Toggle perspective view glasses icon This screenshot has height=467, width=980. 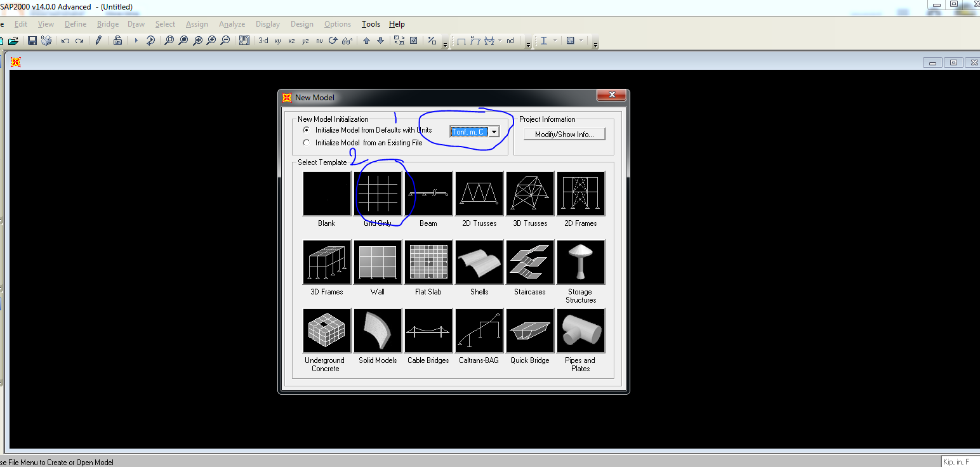tap(347, 41)
